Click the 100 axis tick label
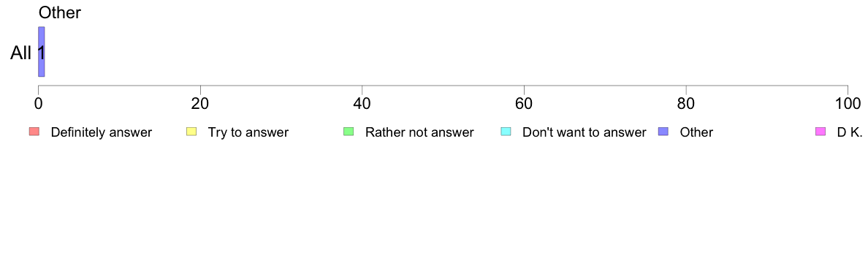Image resolution: width=868 pixels, height=269 pixels. click(x=847, y=103)
